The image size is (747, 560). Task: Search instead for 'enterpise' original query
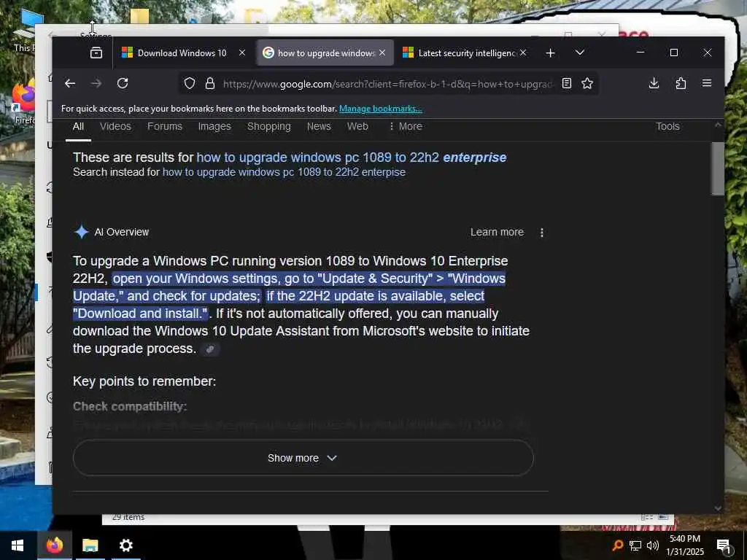[284, 172]
